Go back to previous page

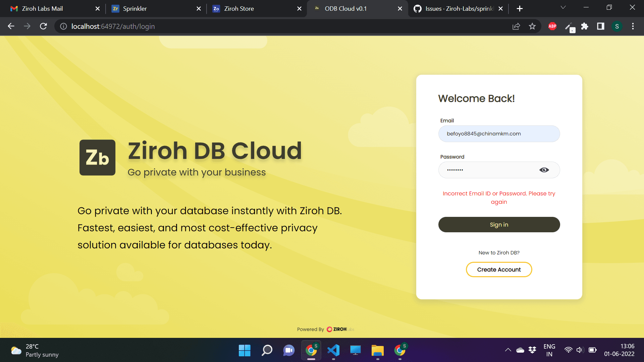(11, 26)
